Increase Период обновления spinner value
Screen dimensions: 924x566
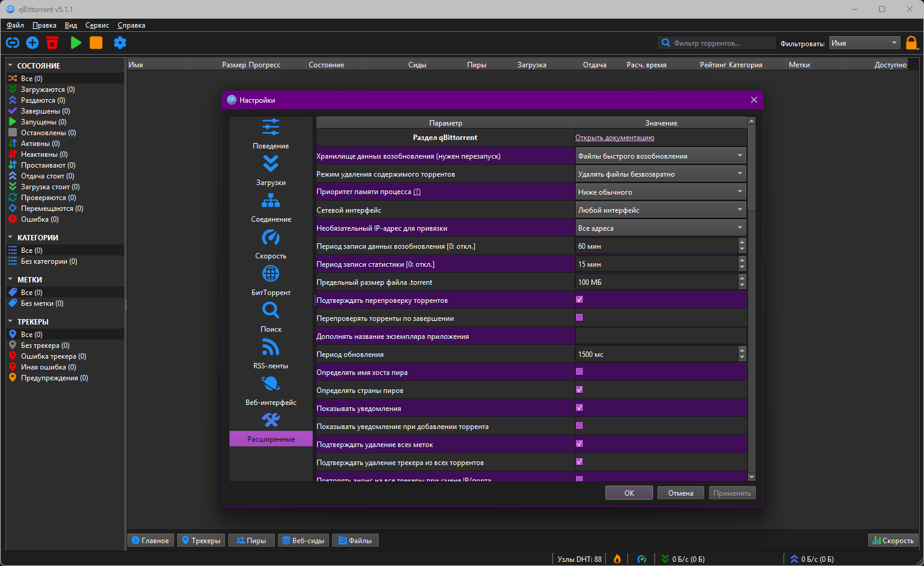742,350
